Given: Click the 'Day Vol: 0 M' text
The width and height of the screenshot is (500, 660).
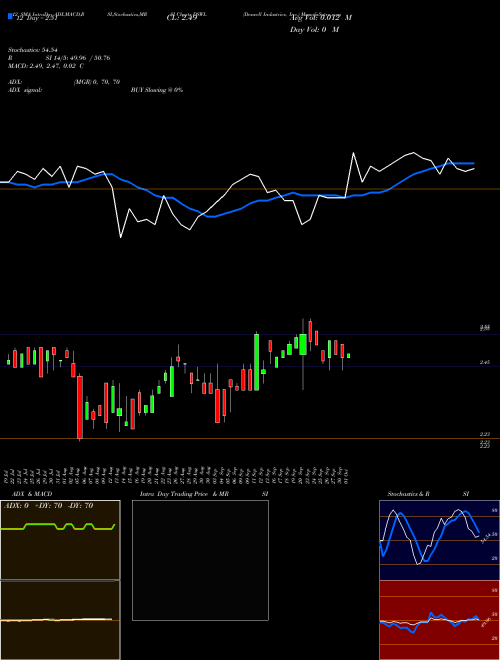Looking at the screenshot, I should 314,29.
